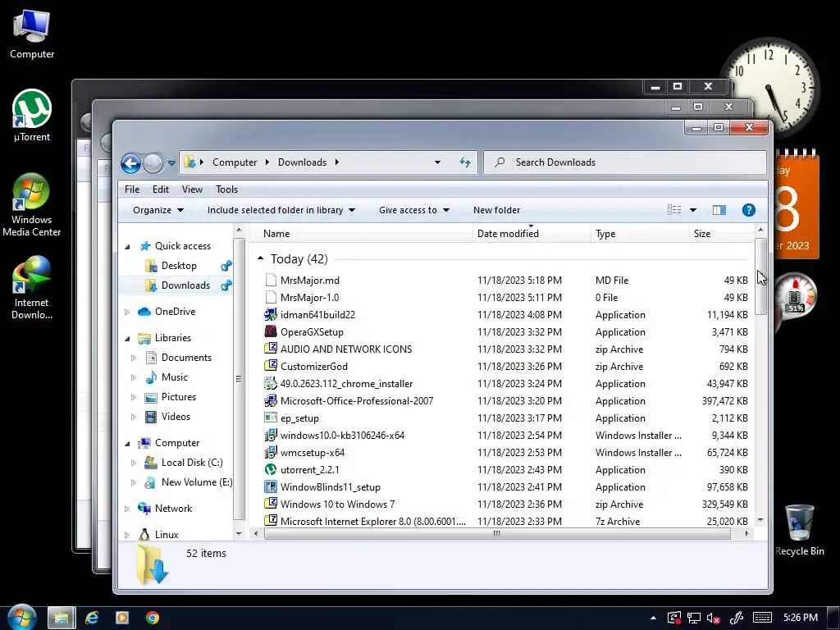This screenshot has height=630, width=840.
Task: Open the Organize dropdown
Action: (x=158, y=210)
